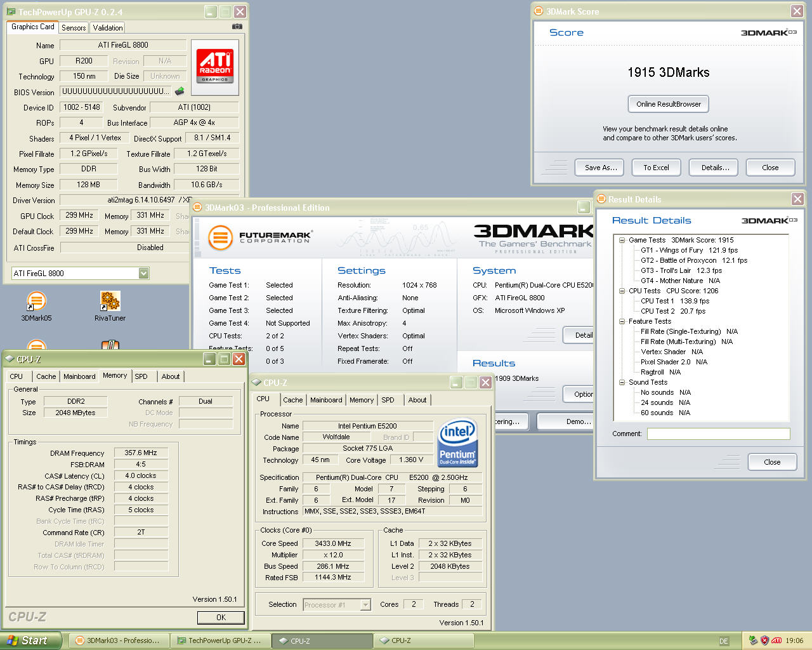Screen dimensions: 812x650
Task: Collapse the Feature Tests tree node
Action: [x=622, y=321]
